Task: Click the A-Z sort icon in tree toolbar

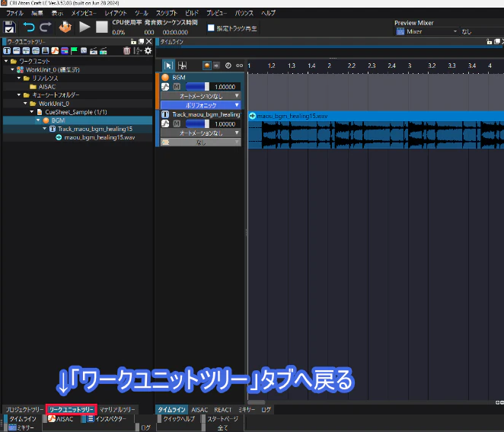Action: (x=138, y=50)
